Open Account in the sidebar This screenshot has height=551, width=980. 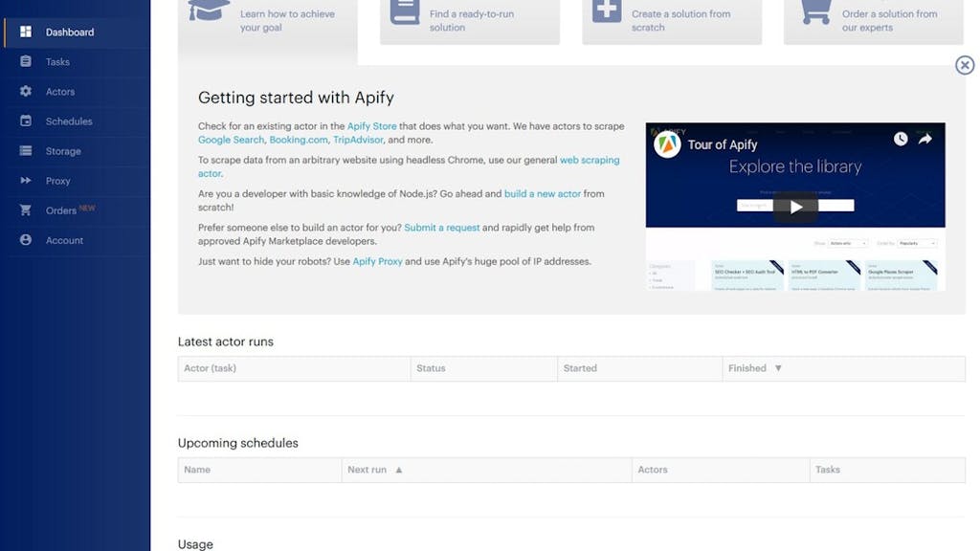pos(76,240)
